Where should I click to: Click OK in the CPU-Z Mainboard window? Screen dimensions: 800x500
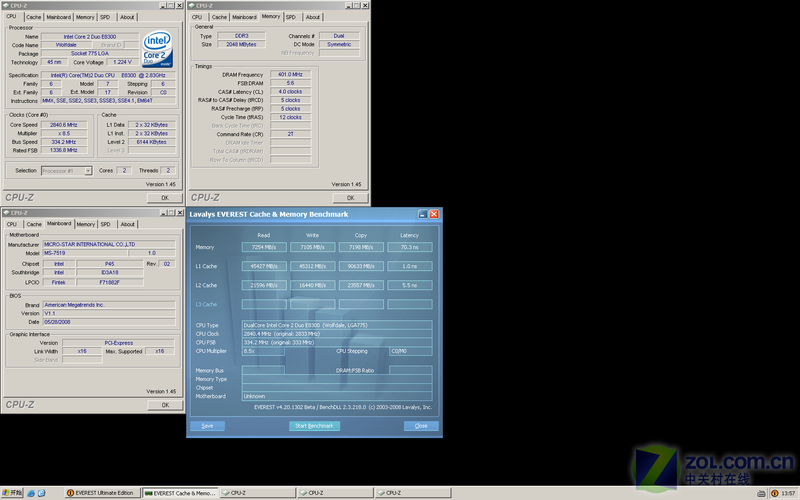[165, 405]
